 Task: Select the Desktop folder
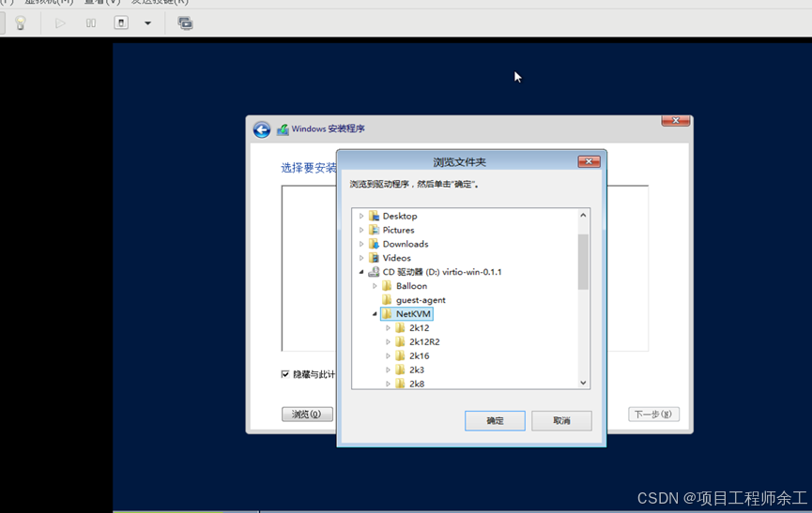[400, 216]
